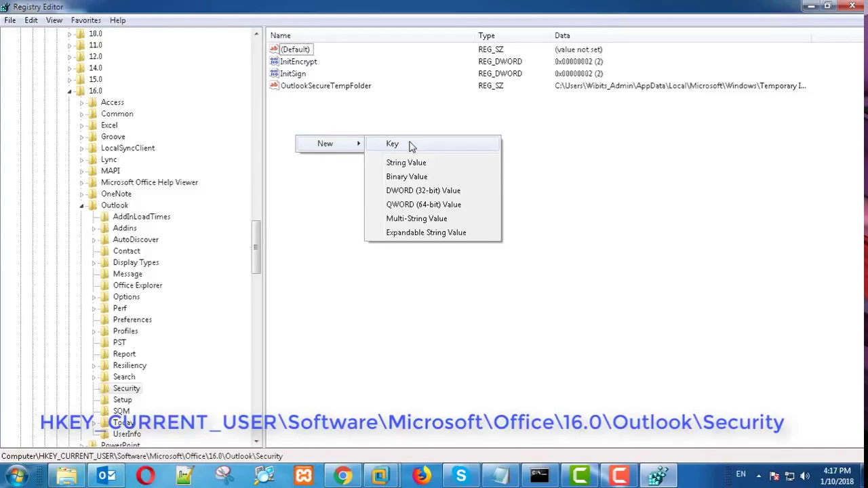Screen dimensions: 868x488
Task: Open the File menu
Action: tap(10, 20)
